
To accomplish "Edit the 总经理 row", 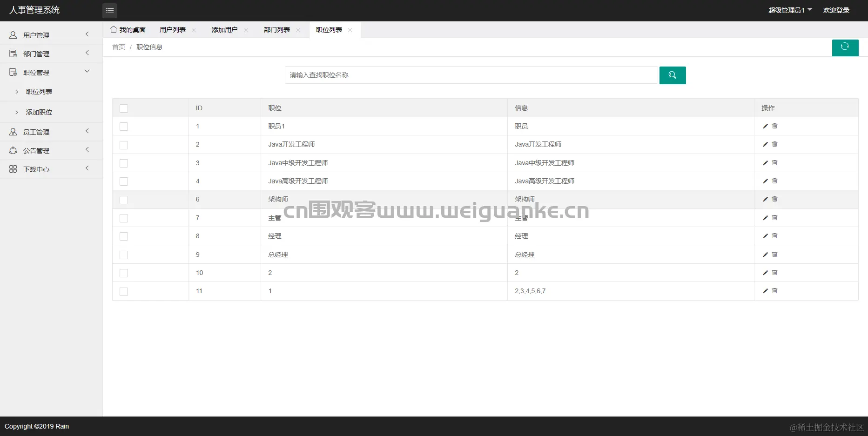I will pyautogui.click(x=766, y=255).
